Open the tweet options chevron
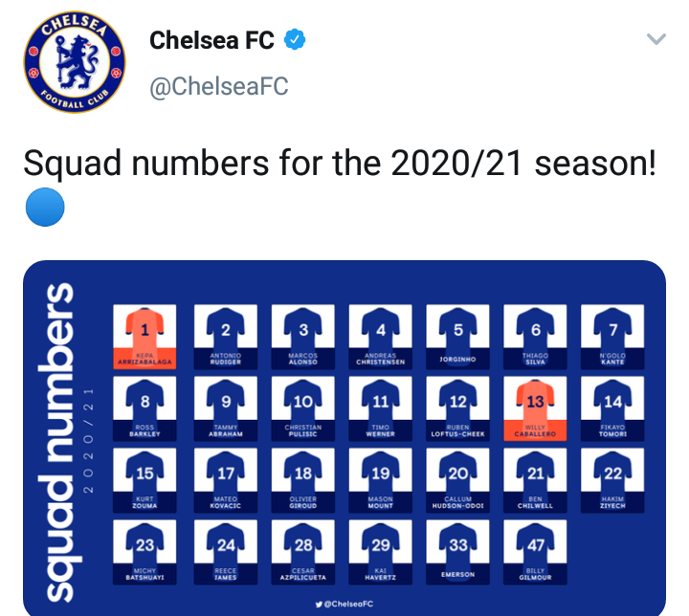Image resolution: width=689 pixels, height=616 pixels. (656, 40)
